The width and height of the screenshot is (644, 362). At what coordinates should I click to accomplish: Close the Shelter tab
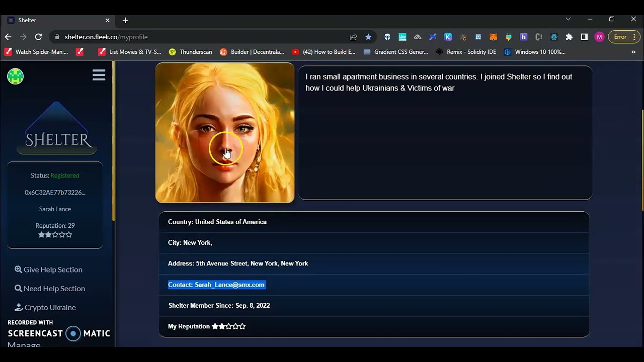point(107,20)
